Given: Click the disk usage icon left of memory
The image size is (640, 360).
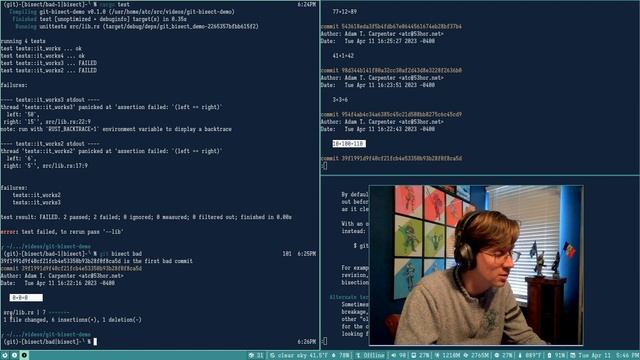Looking at the screenshot, I should pos(413,356).
